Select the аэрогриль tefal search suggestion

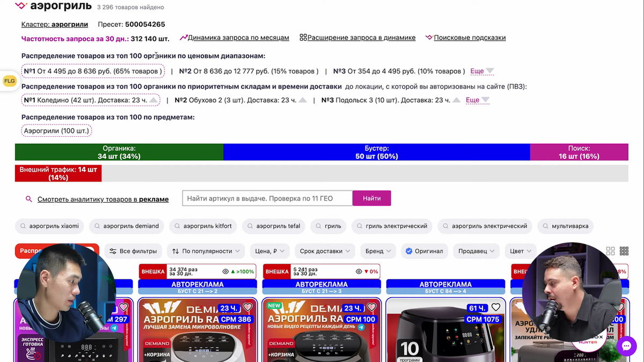point(274,226)
